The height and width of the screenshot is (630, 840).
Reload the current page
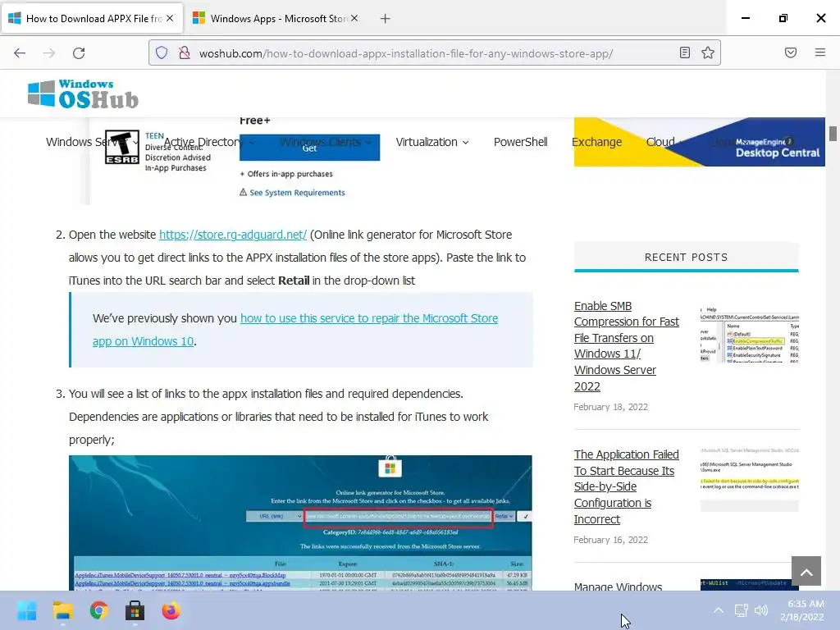click(79, 53)
